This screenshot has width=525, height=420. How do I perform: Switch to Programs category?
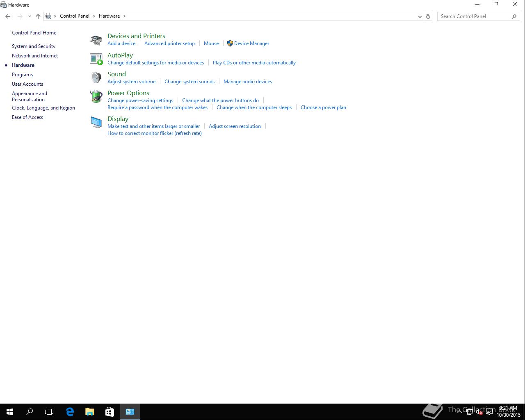point(22,75)
